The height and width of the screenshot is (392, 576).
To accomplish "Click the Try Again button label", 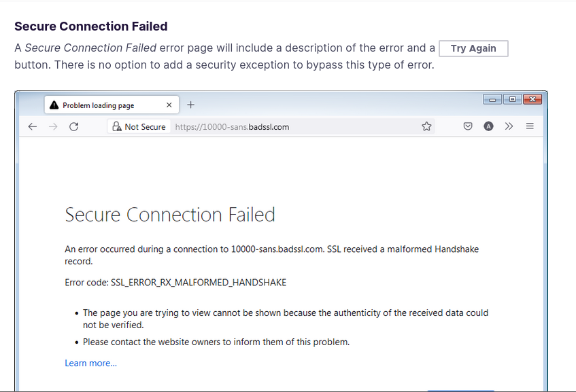I will pyautogui.click(x=473, y=48).
